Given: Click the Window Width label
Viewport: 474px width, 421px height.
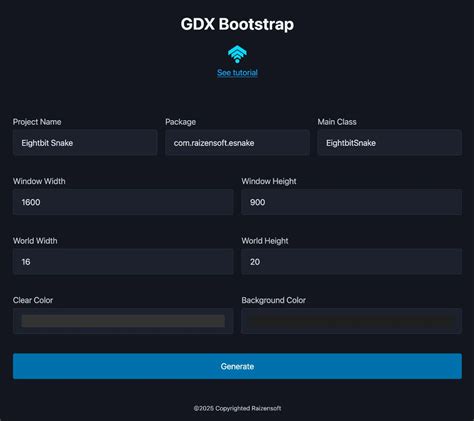Looking at the screenshot, I should coord(39,181).
